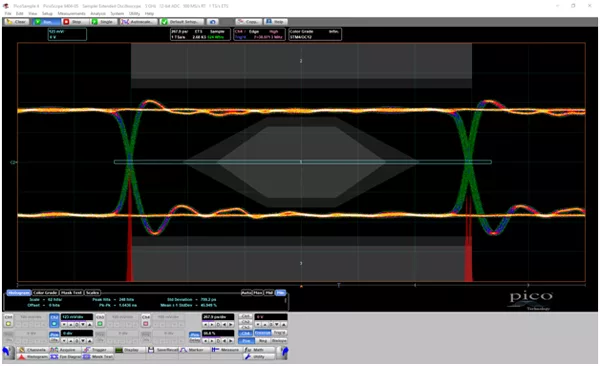
Task: Open the Channels menu in bottom panel
Action: pyautogui.click(x=33, y=350)
